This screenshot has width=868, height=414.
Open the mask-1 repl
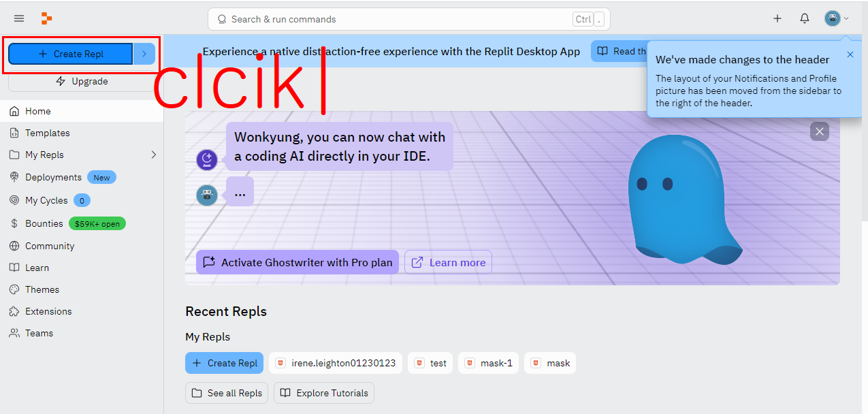click(x=489, y=363)
